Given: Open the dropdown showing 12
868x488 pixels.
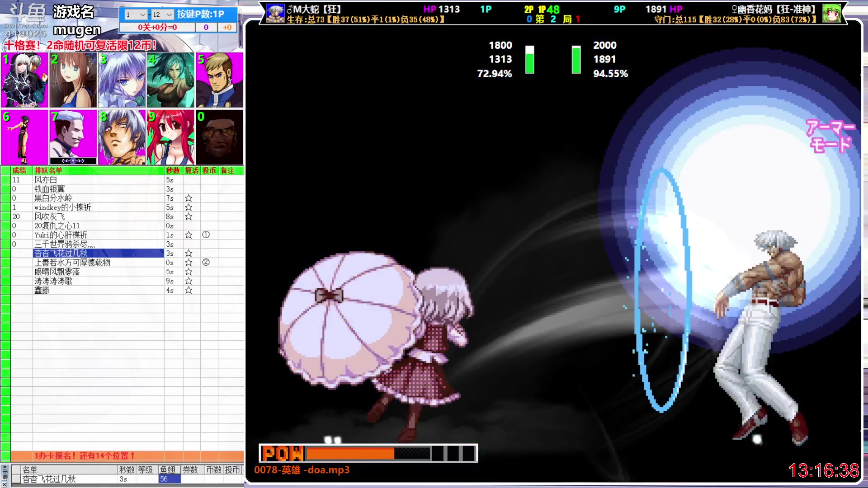Looking at the screenshot, I should pyautogui.click(x=162, y=14).
